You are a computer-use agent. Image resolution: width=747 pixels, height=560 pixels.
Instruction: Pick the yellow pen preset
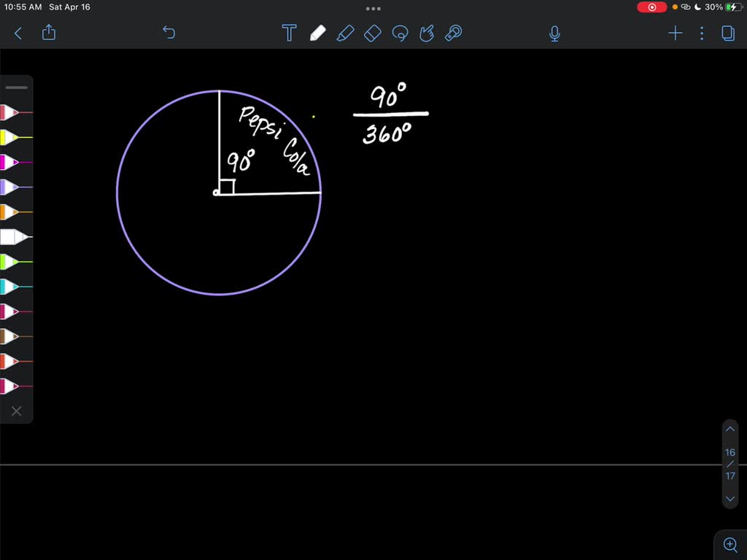click(16, 137)
